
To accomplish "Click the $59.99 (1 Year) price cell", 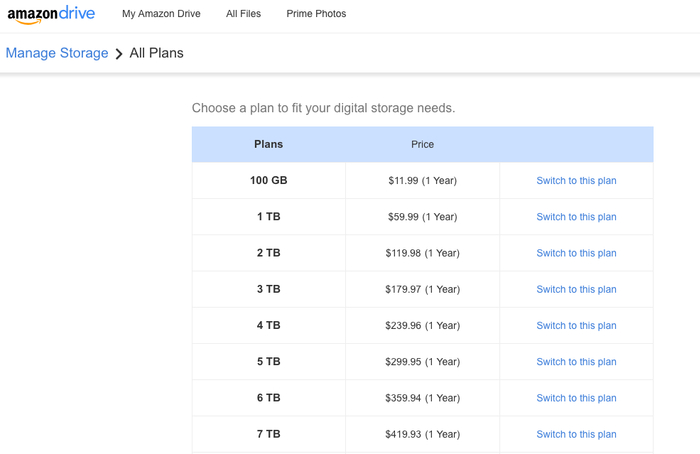I will 422,217.
